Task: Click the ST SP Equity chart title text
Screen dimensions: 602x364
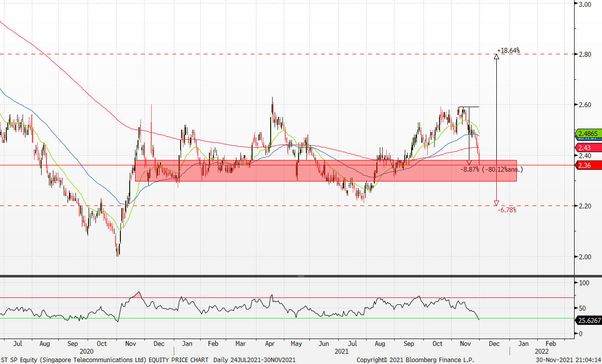Action: pos(105,360)
